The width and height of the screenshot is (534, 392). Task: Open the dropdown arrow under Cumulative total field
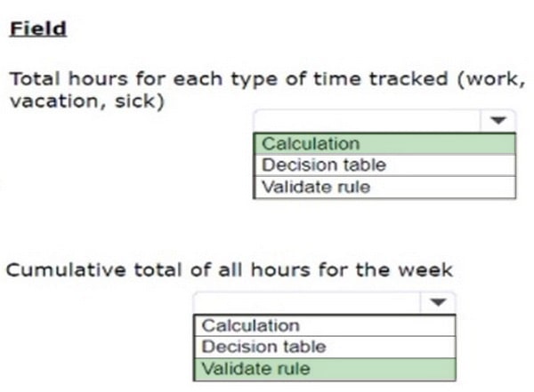click(x=438, y=302)
